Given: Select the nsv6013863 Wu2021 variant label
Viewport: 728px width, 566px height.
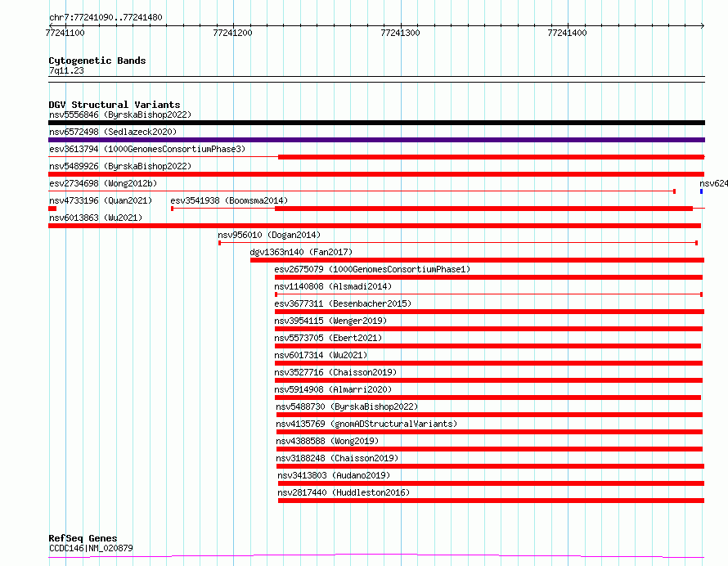Looking at the screenshot, I should (95, 218).
